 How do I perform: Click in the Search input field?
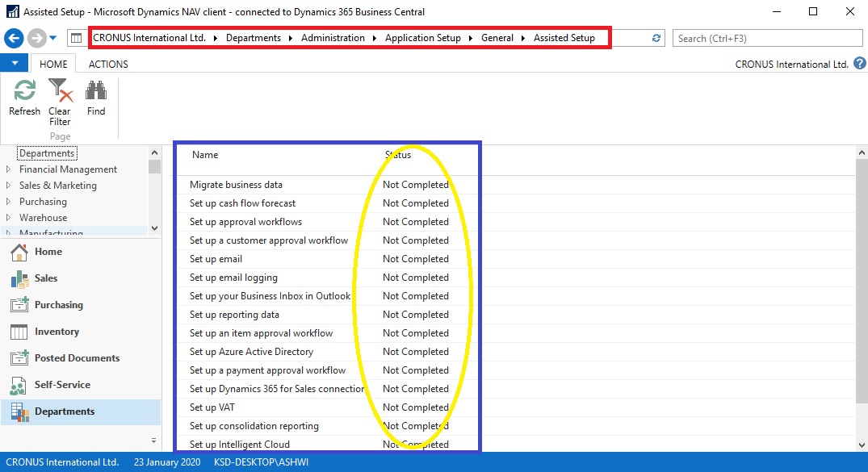tap(767, 38)
